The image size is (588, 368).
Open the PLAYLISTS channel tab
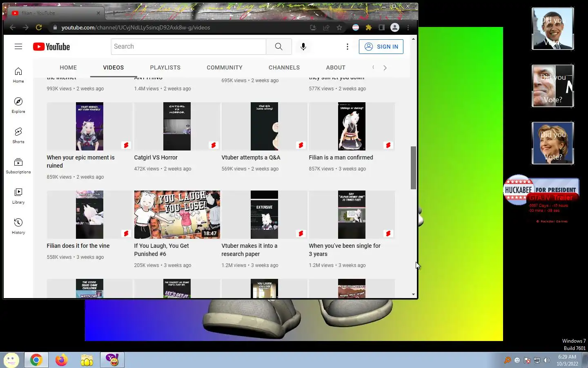165,67
